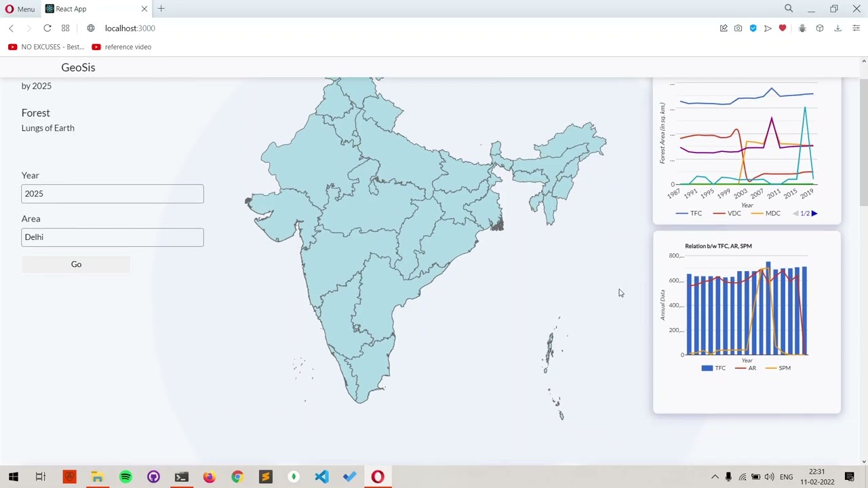Screen dimensions: 868x488
Task: Click the Relation b/w TFC, AR, SPM title
Action: [x=718, y=246]
